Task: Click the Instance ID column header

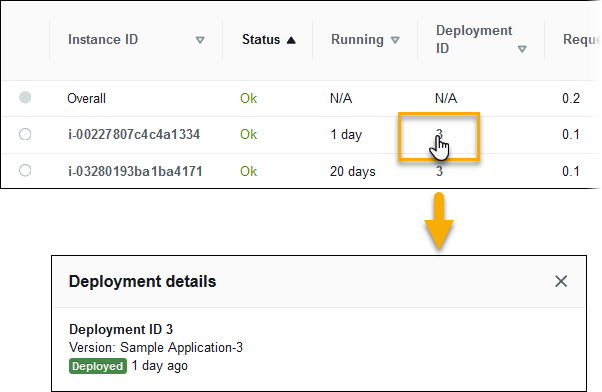Action: pos(103,40)
